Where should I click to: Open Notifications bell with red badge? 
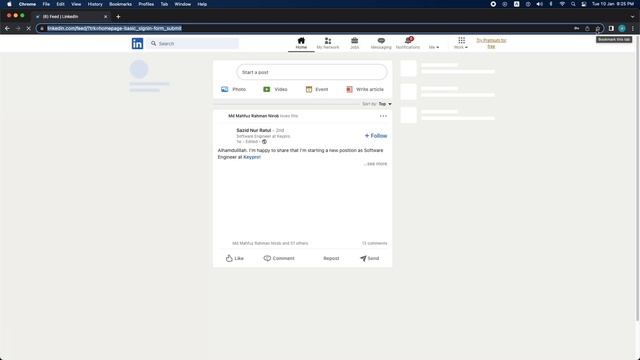[408, 43]
